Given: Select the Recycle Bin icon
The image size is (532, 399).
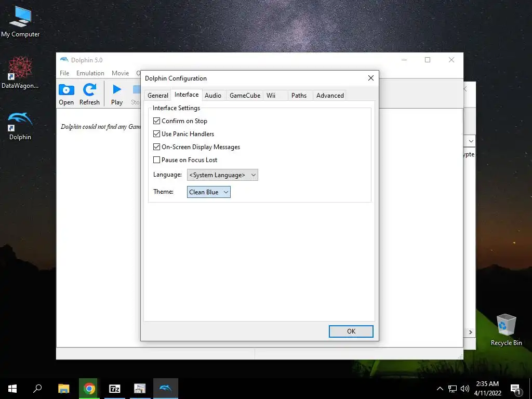Looking at the screenshot, I should (x=506, y=330).
